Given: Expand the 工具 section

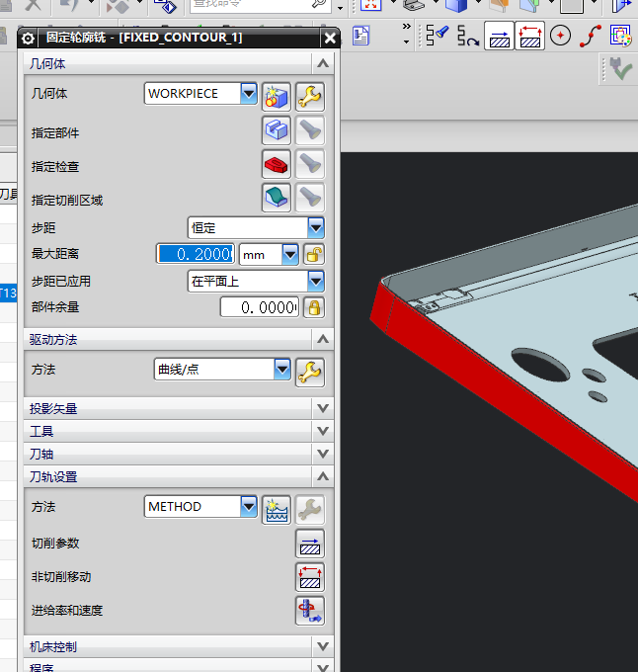Looking at the screenshot, I should point(323,431).
